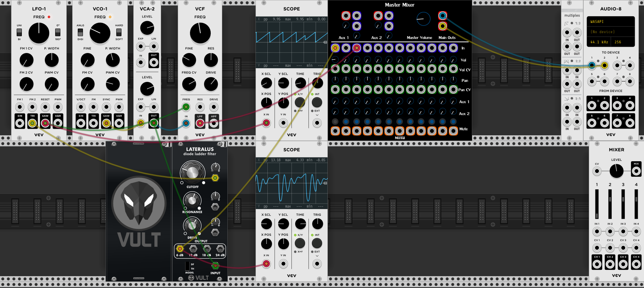This screenshot has width=644, height=288.
Task: Click the Lateralus 24 dB output jack
Action: [x=220, y=249]
